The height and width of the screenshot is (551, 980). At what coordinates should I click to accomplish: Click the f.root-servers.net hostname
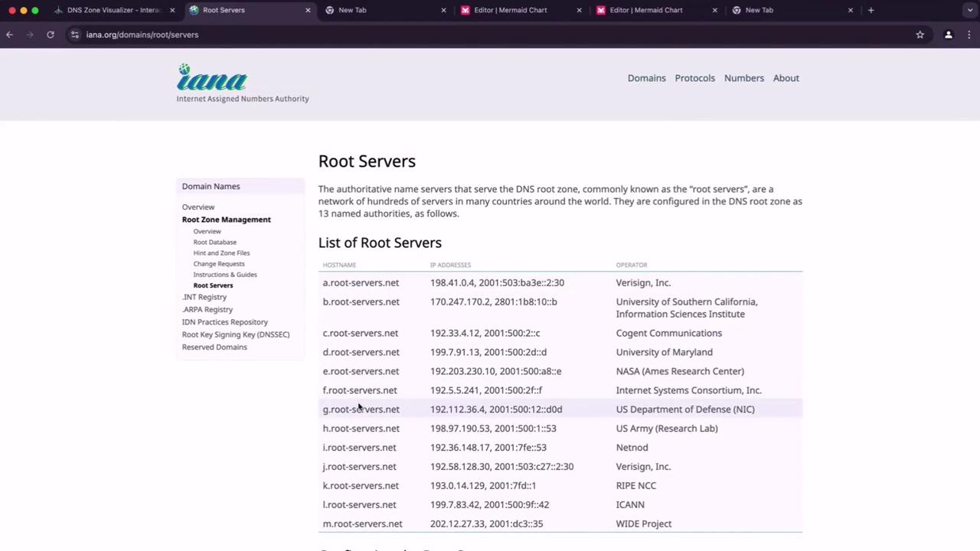click(360, 390)
